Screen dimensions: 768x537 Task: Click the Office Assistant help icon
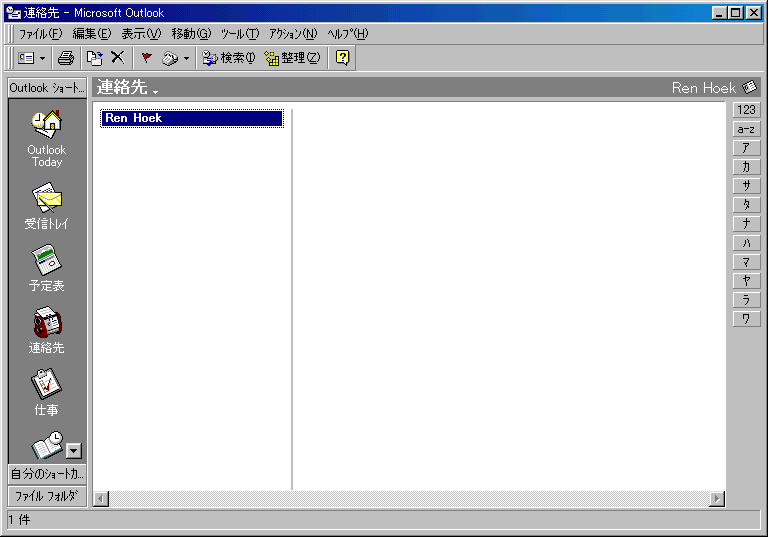coord(342,58)
